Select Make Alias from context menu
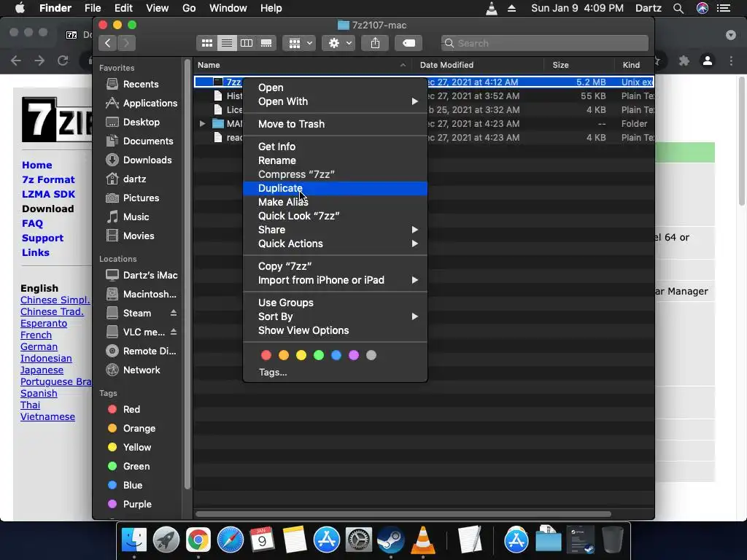The image size is (747, 560). [x=335, y=202]
